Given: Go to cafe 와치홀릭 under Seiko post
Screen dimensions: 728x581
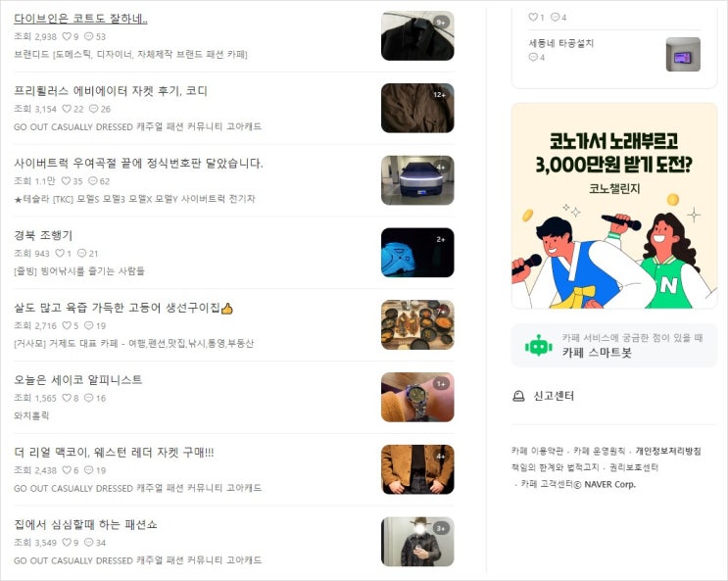Looking at the screenshot, I should [31, 415].
